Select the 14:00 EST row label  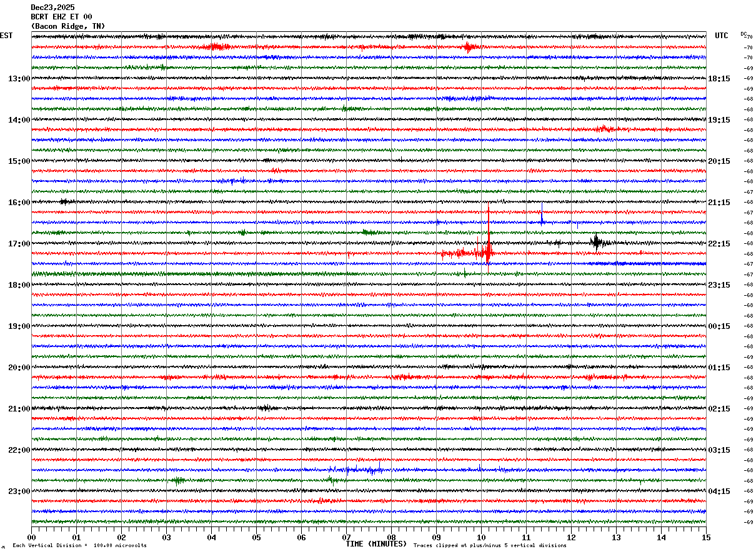(x=19, y=120)
